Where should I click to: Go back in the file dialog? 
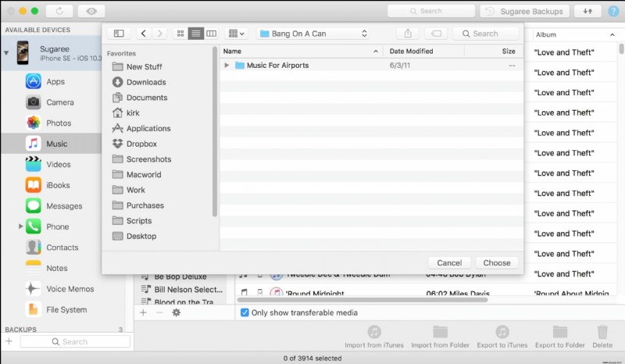click(x=144, y=34)
